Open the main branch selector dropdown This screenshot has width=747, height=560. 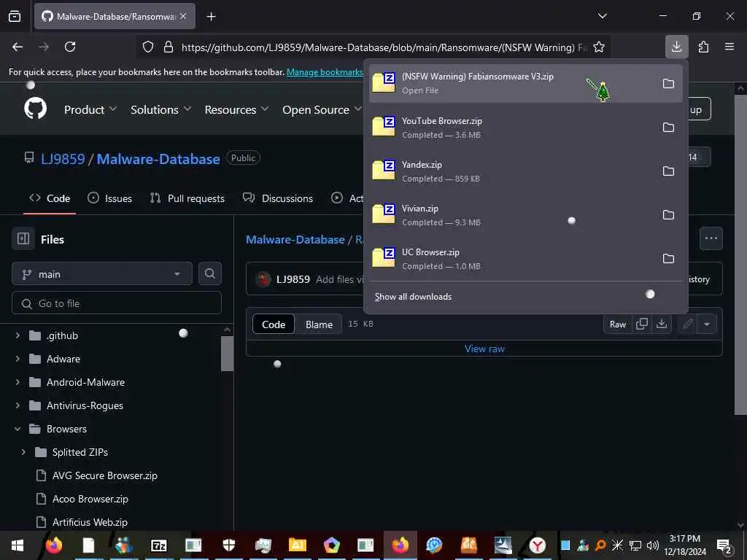pyautogui.click(x=102, y=274)
